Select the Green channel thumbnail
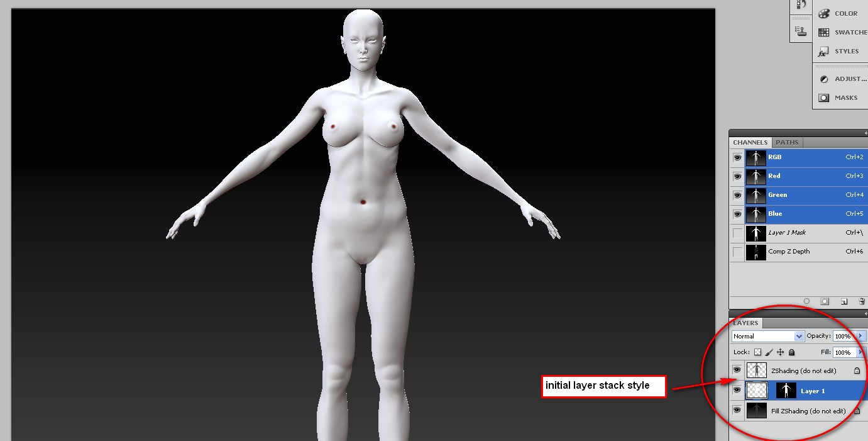This screenshot has height=441, width=868. point(756,196)
